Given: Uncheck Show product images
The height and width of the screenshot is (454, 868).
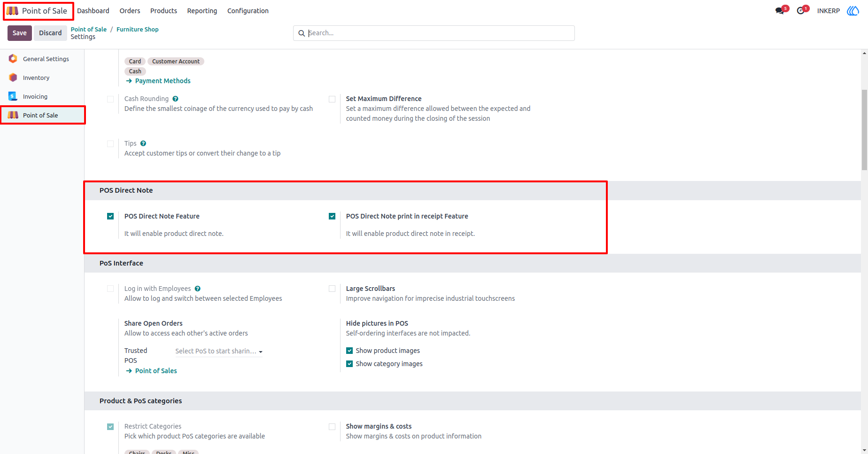Looking at the screenshot, I should coord(349,351).
